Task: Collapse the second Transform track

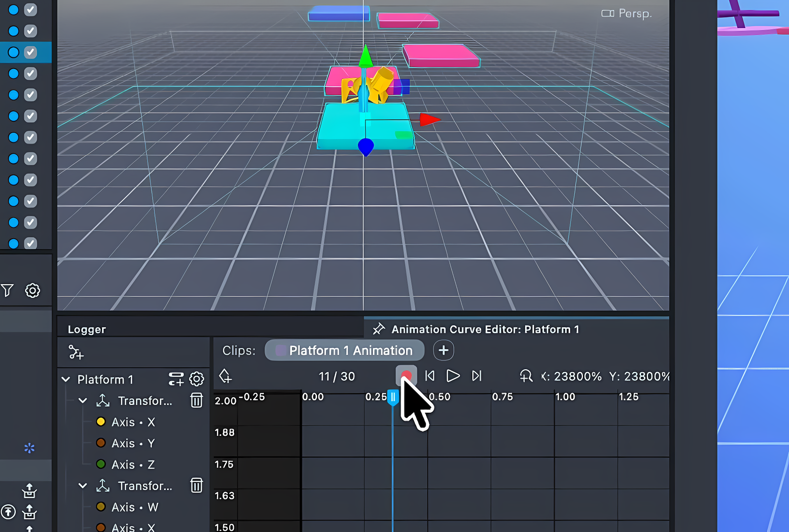Action: [x=83, y=486]
